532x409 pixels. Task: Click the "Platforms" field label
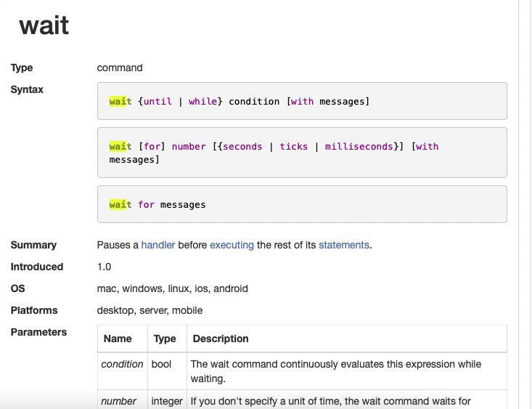34,310
